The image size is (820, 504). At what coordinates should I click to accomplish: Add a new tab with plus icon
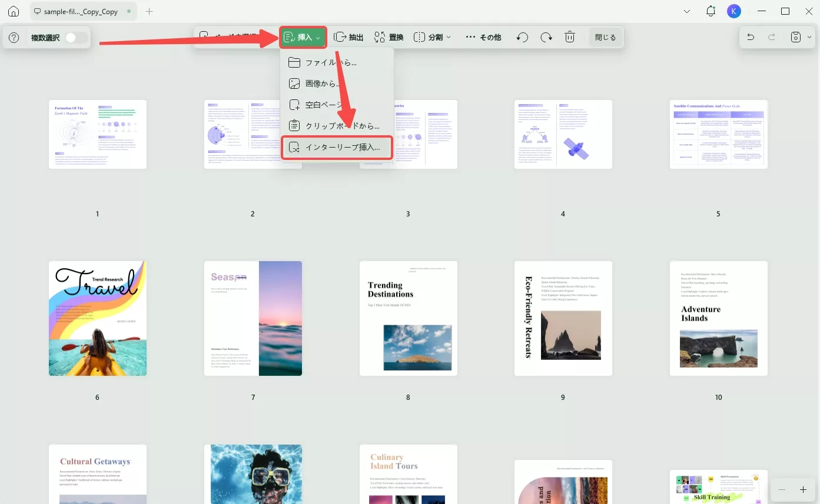pos(150,11)
